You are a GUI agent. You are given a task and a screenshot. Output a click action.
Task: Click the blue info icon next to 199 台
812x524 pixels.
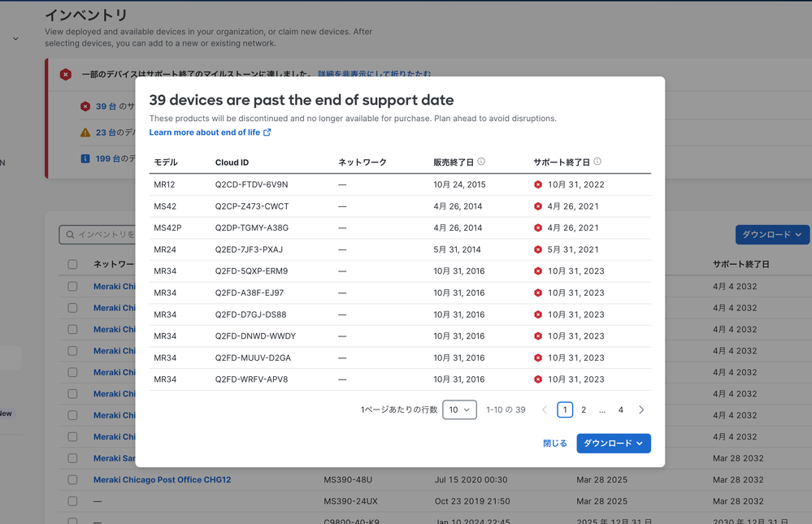tap(85, 158)
